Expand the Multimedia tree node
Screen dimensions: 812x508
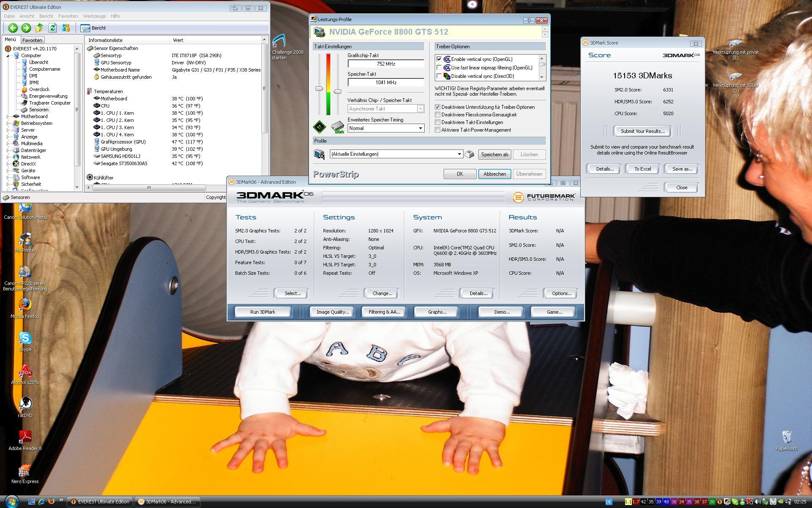click(x=8, y=144)
